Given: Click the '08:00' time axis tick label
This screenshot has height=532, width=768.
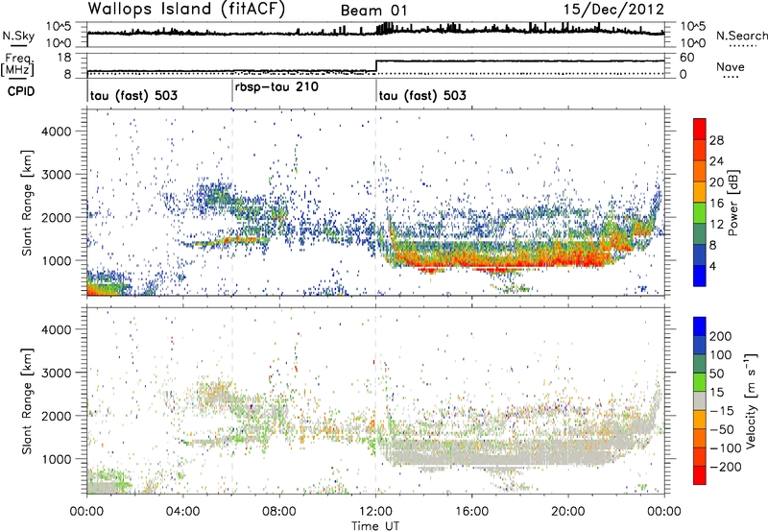Looking at the screenshot, I should pos(279,512).
